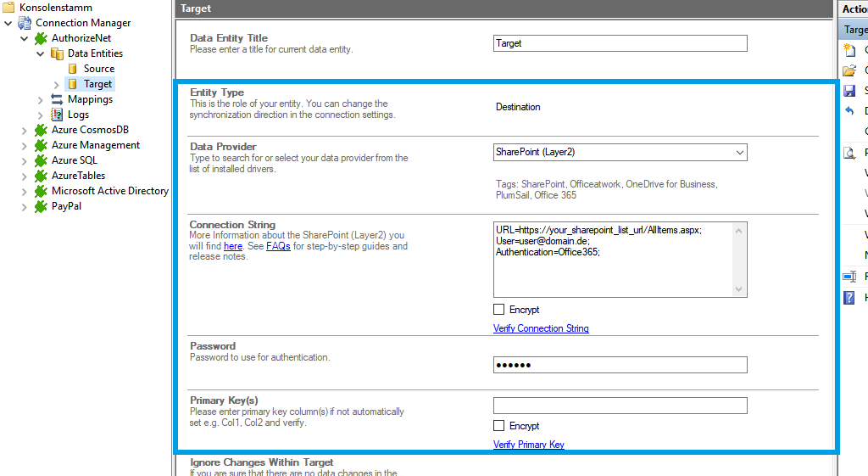Expand the Azure SQL connection node

[x=25, y=160]
